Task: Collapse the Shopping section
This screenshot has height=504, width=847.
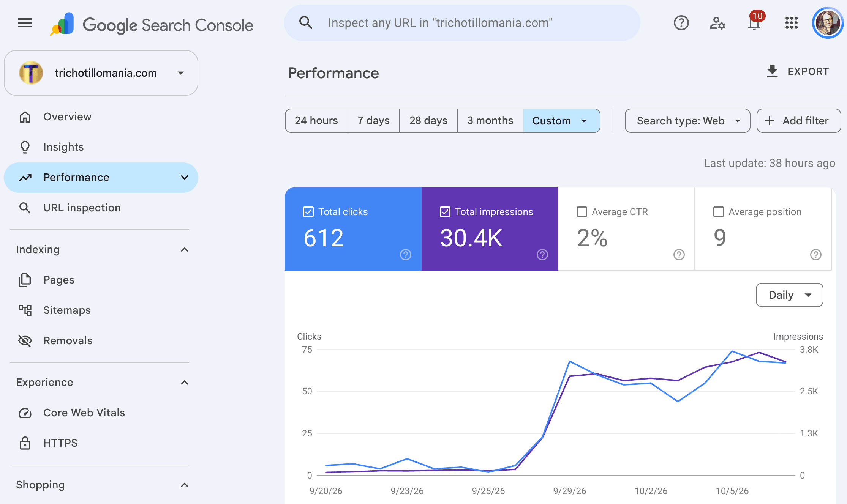Action: point(185,485)
